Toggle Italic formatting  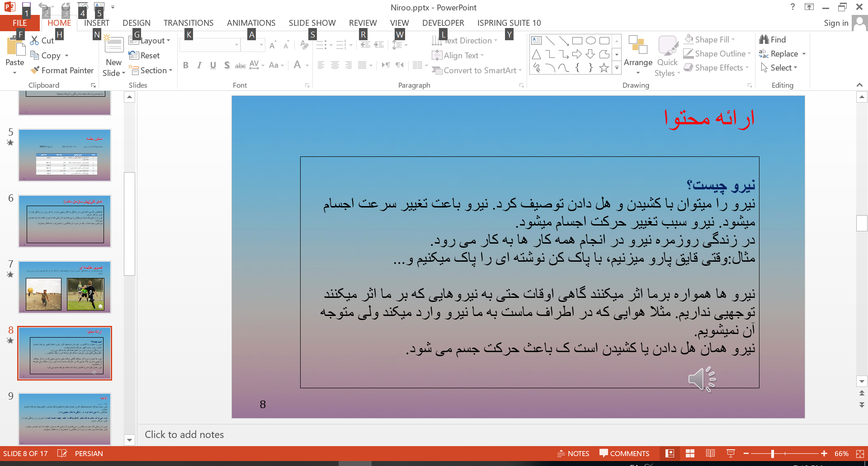click(199, 66)
